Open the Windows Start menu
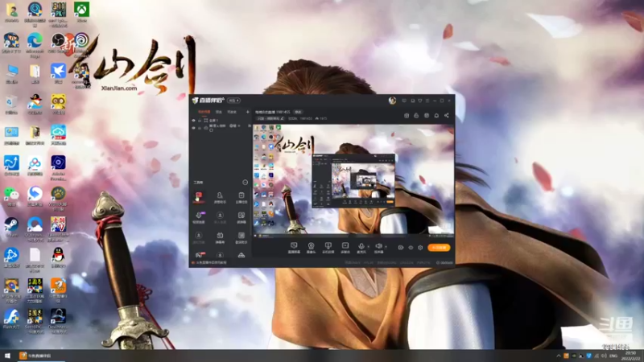 [x=7, y=356]
